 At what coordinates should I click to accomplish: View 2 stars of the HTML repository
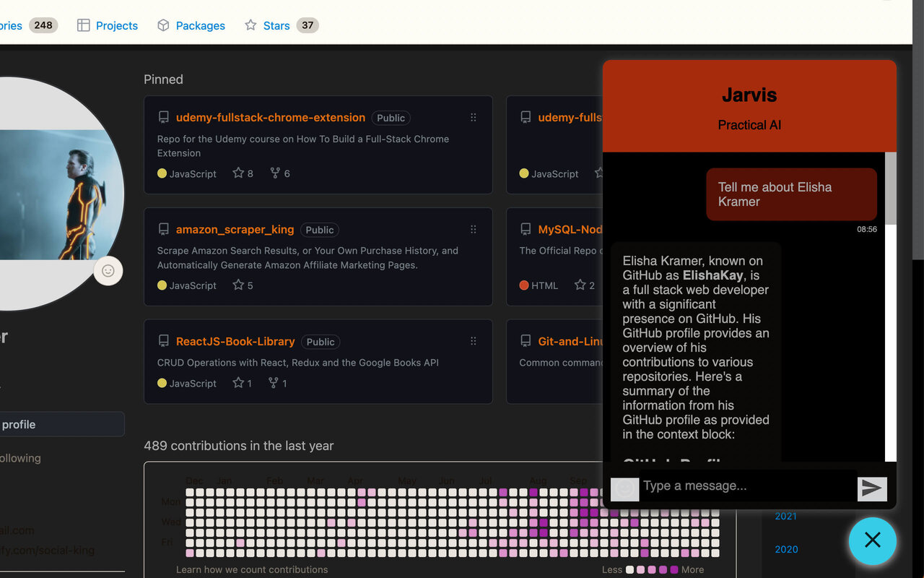585,285
